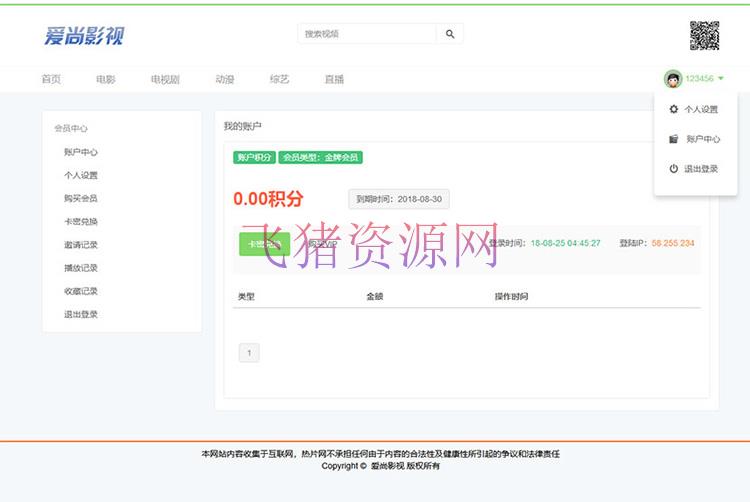Click the 会员中心 sidebar heading
The image size is (750, 502).
point(71,129)
